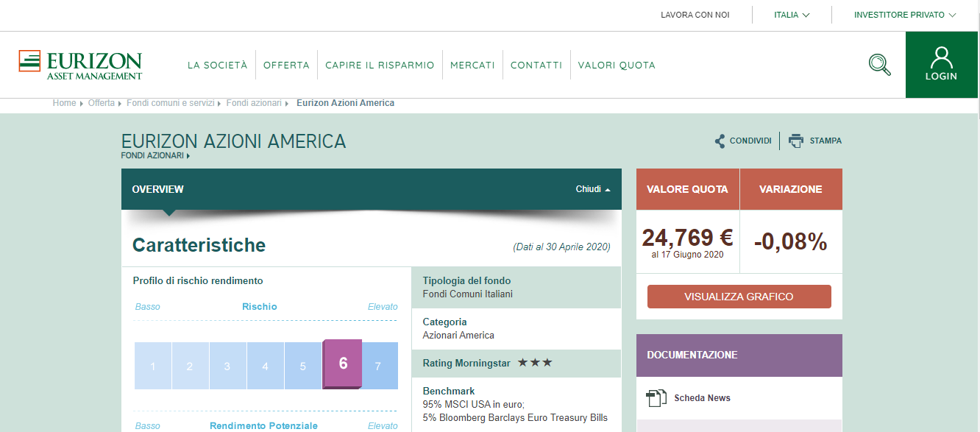Go to Fondi azionari in the breadcrumb

tap(254, 103)
